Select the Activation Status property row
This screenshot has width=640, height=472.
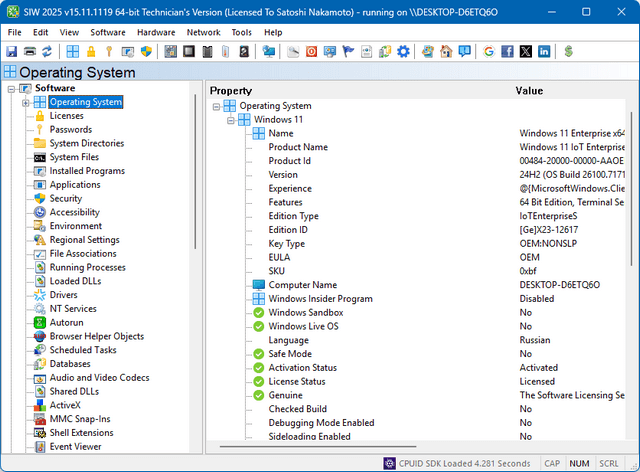click(x=302, y=368)
